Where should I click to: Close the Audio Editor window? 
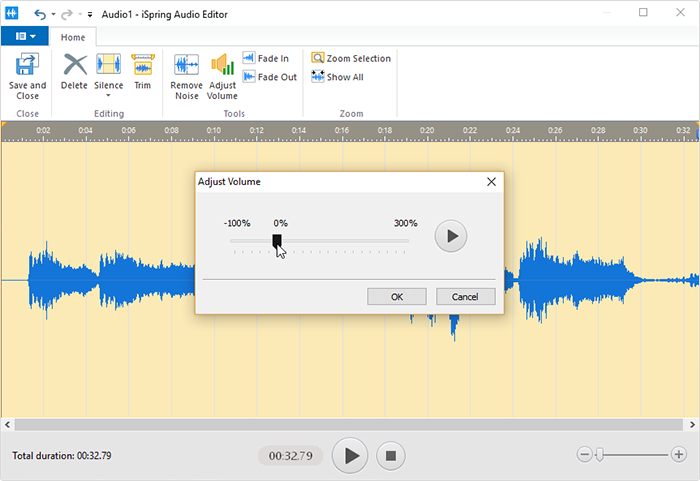[x=680, y=12]
